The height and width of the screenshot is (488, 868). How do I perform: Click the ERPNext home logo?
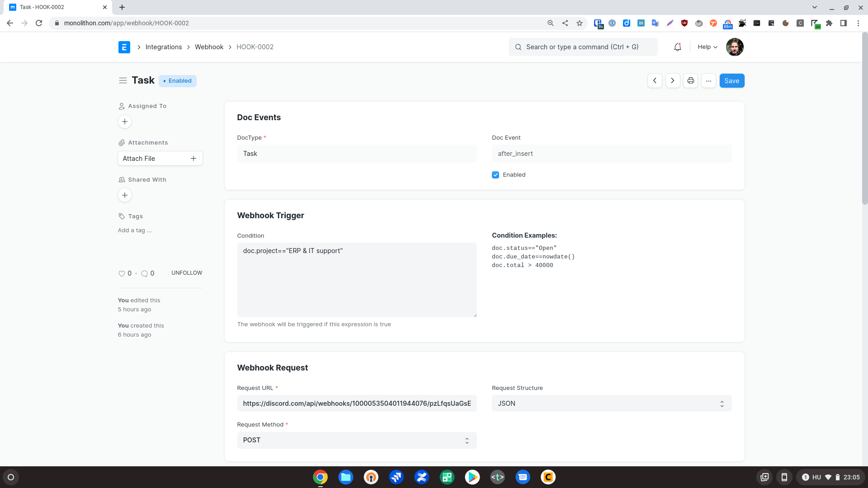pos(124,47)
